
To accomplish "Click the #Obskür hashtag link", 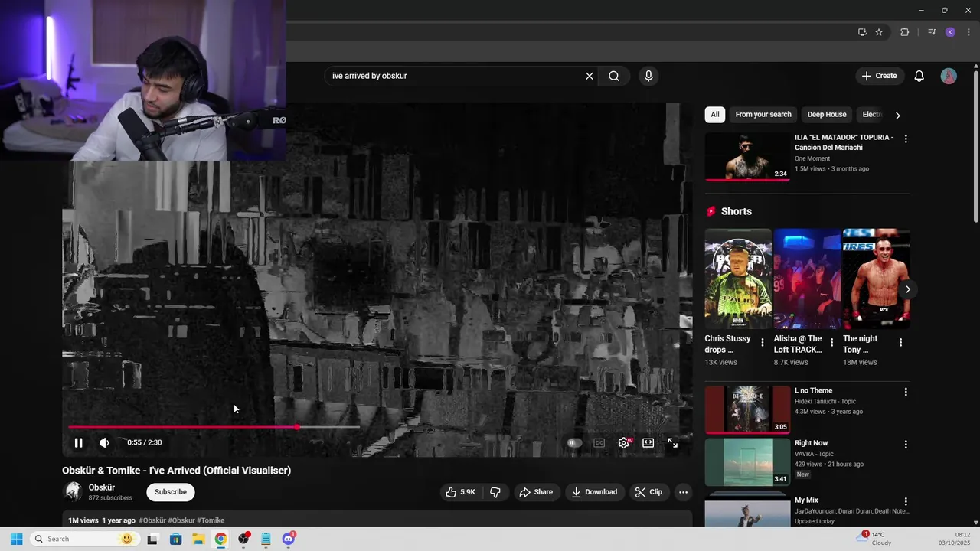I will tap(152, 520).
